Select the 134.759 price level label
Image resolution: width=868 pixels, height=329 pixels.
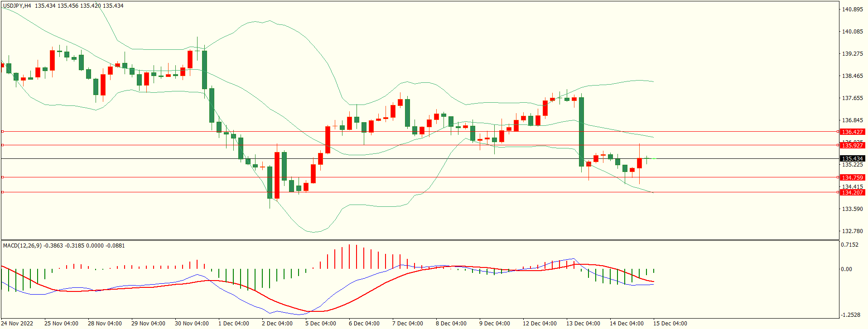point(852,178)
